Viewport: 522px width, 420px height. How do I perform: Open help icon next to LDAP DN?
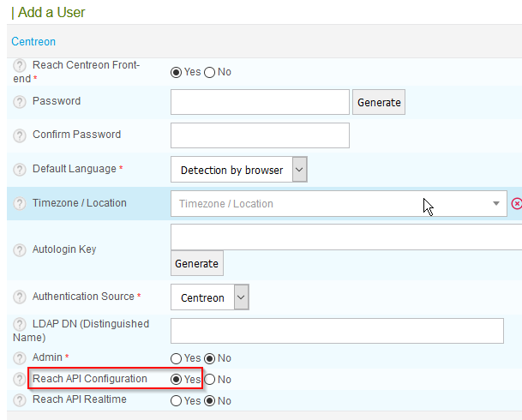20,325
